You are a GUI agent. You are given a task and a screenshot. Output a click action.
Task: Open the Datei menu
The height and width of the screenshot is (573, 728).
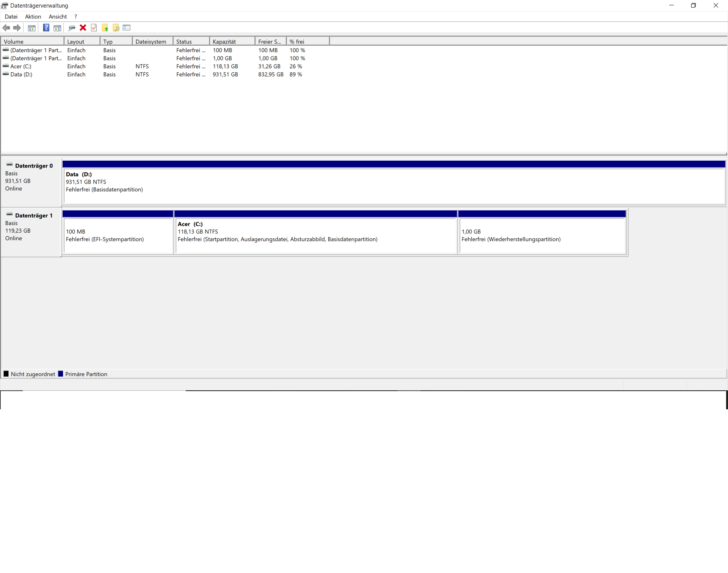pos(11,17)
